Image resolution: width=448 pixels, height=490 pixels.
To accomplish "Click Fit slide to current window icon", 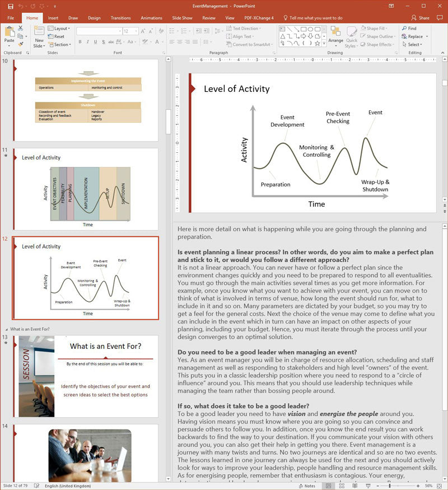I will pyautogui.click(x=439, y=486).
